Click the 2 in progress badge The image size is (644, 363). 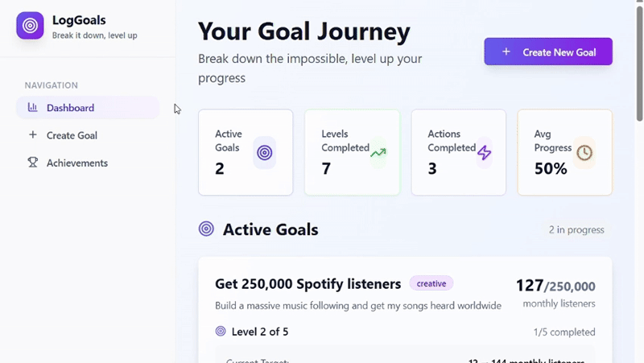576,230
